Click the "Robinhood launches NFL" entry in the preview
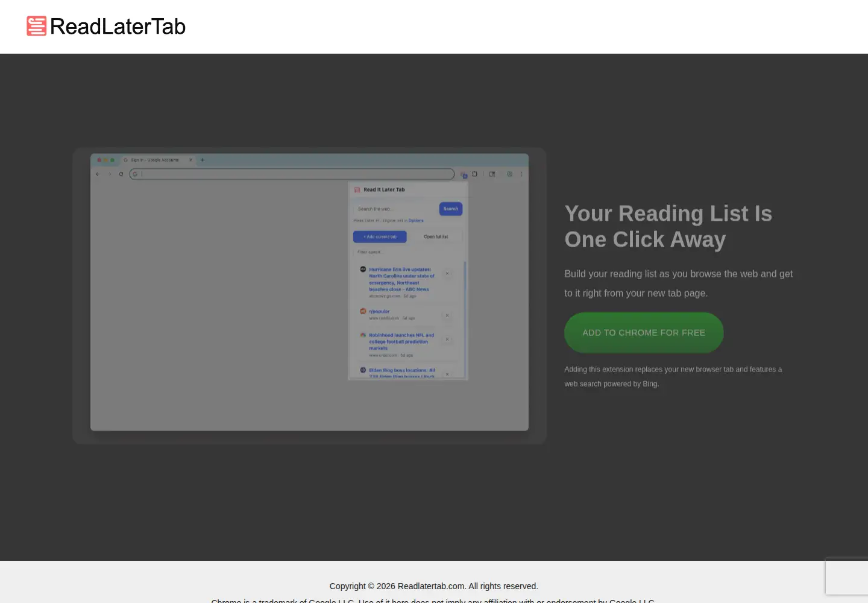This screenshot has height=603, width=868. 401,342
